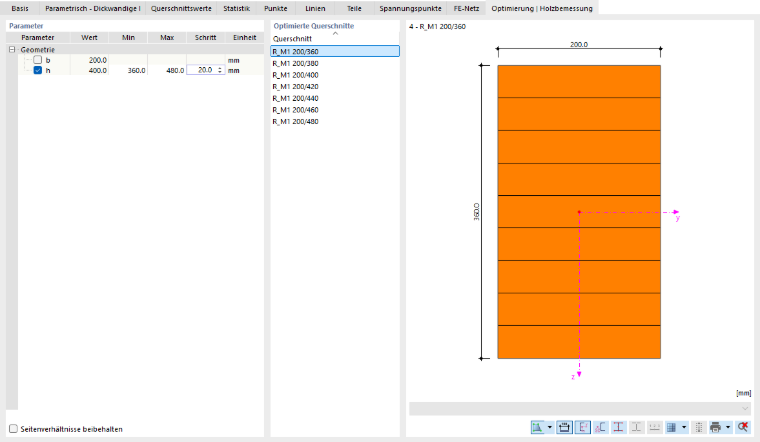Toggle the principal axes display icon
This screenshot has height=442, width=760.
(x=583, y=427)
